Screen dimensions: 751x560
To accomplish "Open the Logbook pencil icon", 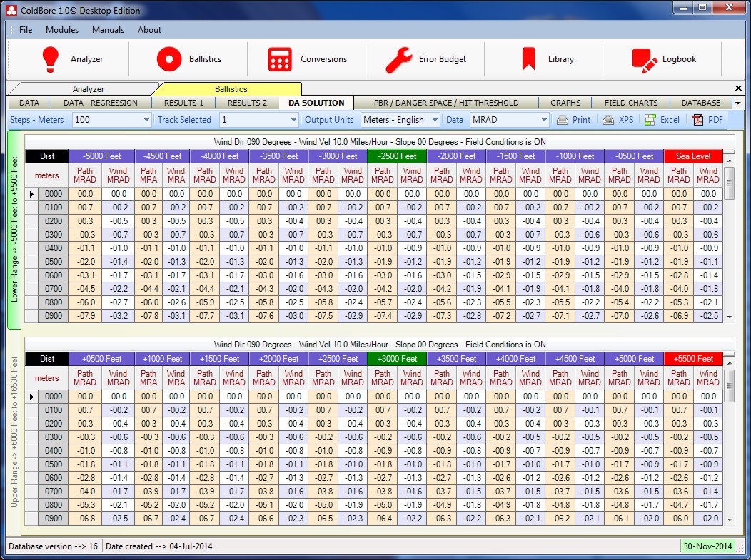I will coord(644,61).
